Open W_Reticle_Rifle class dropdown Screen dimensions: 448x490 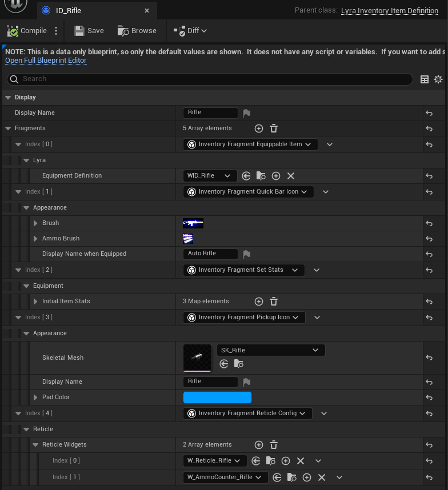[215, 461]
